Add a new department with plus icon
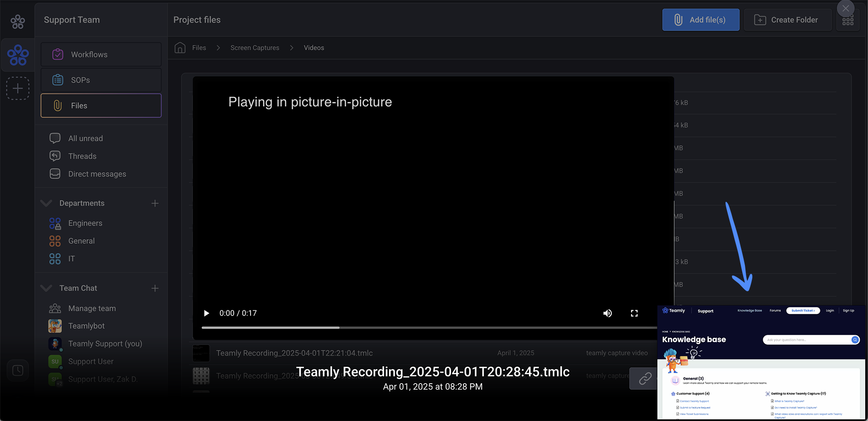868x421 pixels. 155,203
